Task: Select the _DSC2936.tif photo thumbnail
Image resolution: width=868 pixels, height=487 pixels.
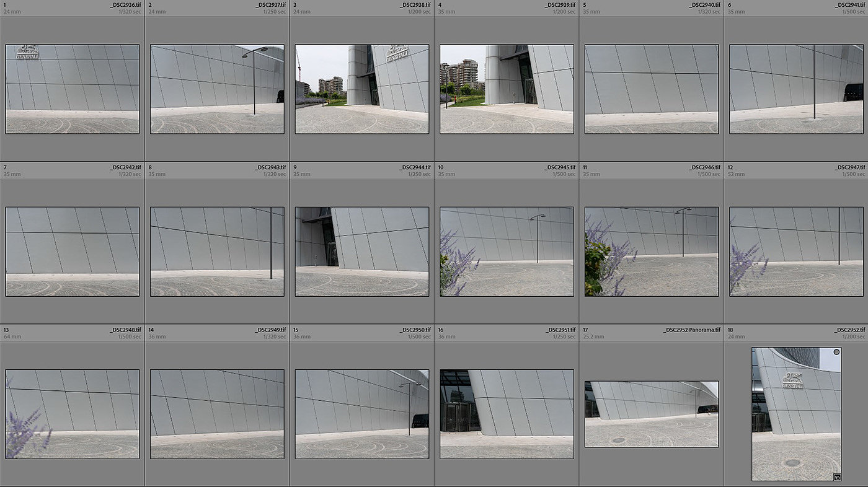Action: [72, 89]
